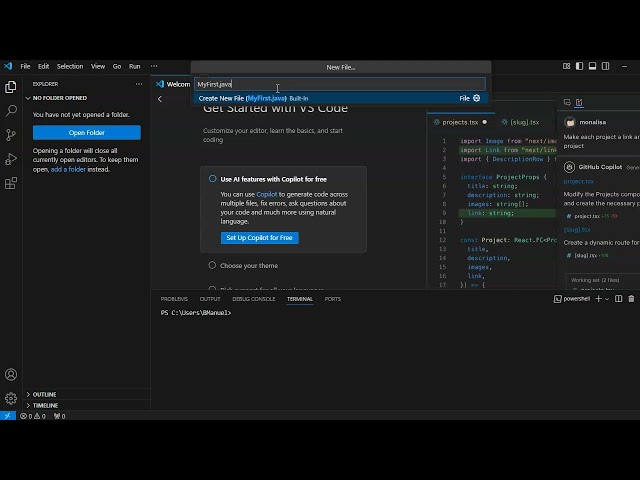Screen dimensions: 640x480
Task: Open the File menu
Action: pos(25,66)
